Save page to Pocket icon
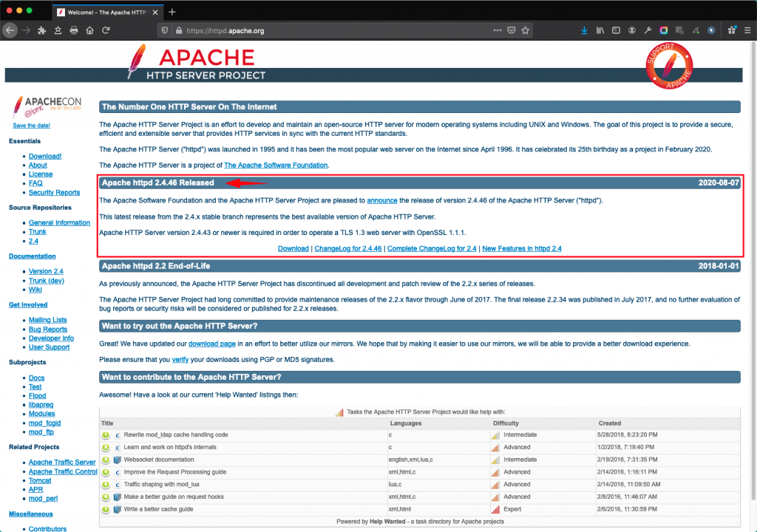This screenshot has height=532, width=757. [512, 30]
